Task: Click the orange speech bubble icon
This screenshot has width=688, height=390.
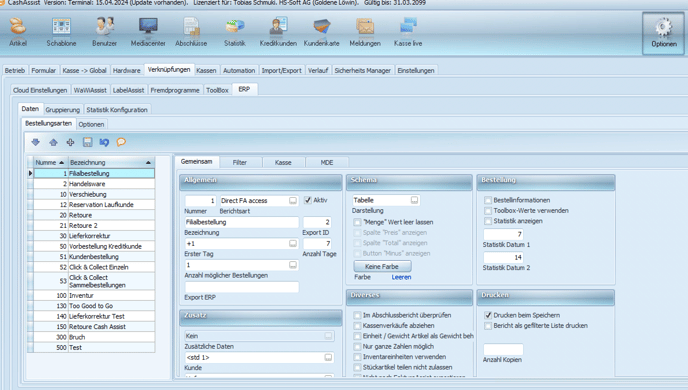Action: [121, 142]
